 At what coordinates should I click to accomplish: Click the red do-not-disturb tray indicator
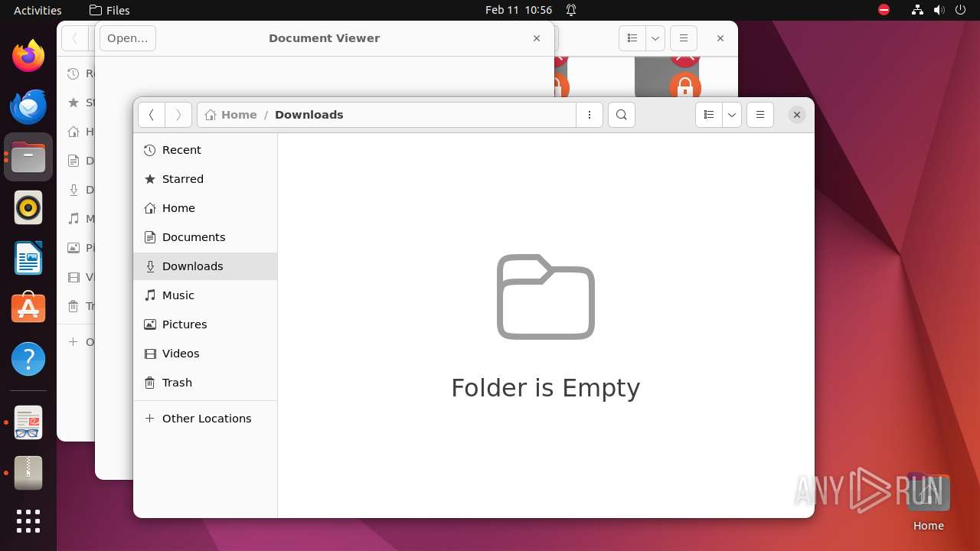point(884,10)
